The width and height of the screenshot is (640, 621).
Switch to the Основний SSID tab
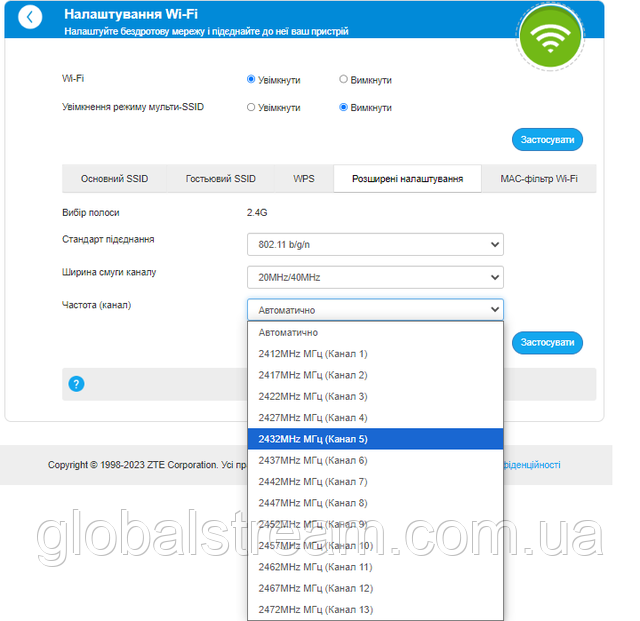[114, 179]
